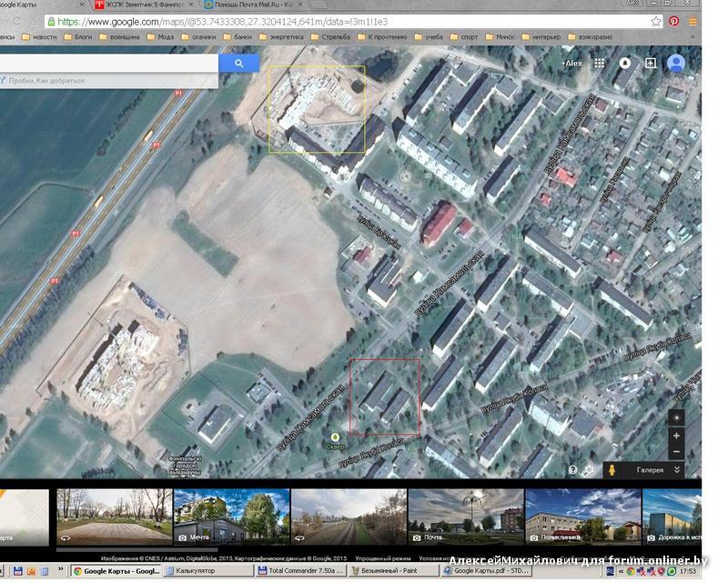Open the военщина bookmarks folder
The width and height of the screenshot is (728, 582).
pos(120,36)
